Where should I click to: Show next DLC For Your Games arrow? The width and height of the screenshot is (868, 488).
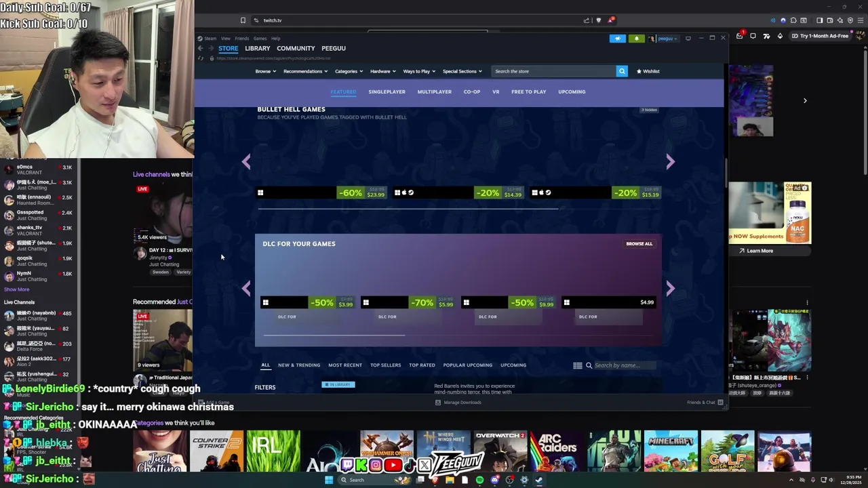pos(670,288)
